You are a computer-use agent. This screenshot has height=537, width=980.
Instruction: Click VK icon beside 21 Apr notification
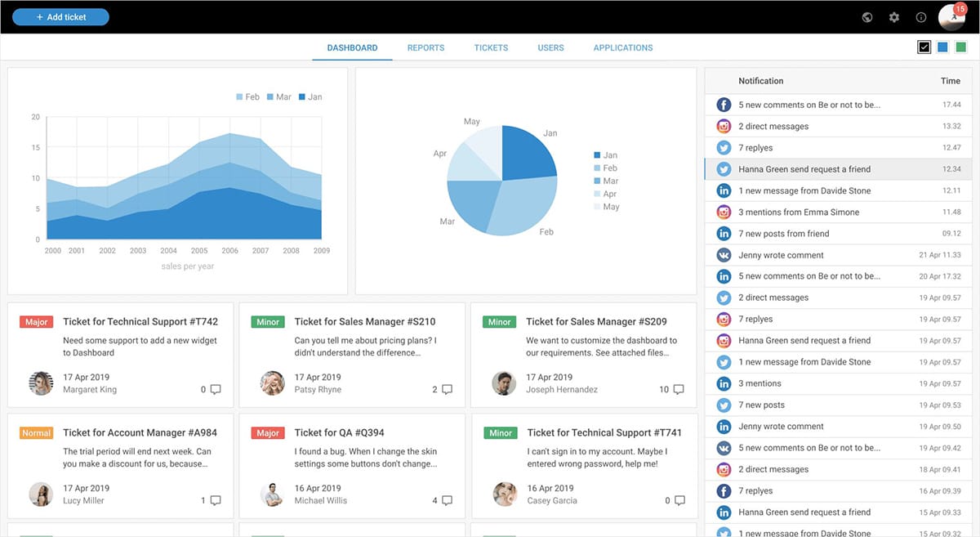pyautogui.click(x=724, y=255)
